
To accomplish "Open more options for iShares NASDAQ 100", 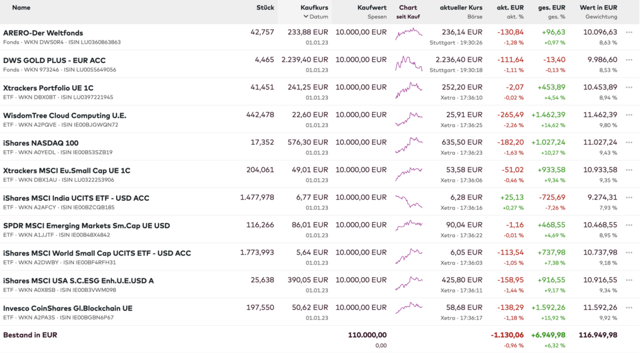I will tap(629, 142).
